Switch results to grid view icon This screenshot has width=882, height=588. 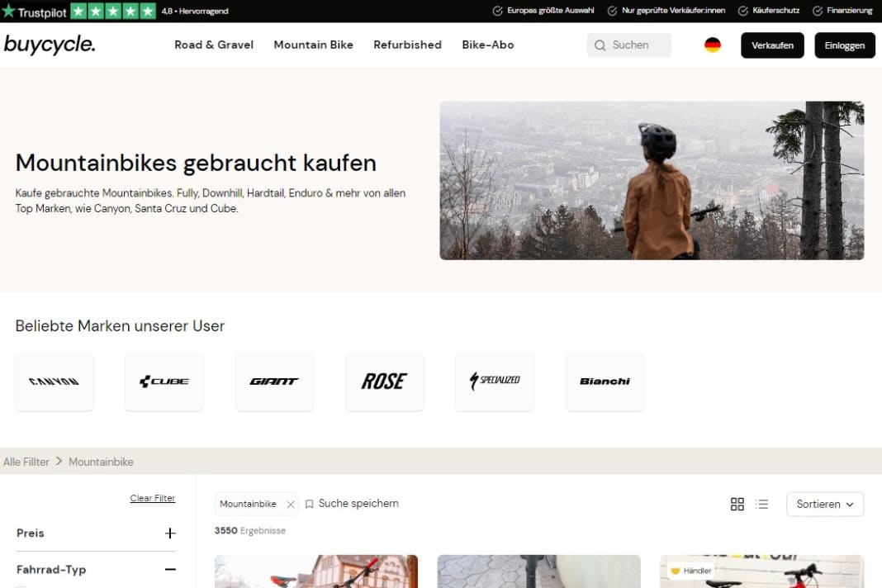pos(737,504)
